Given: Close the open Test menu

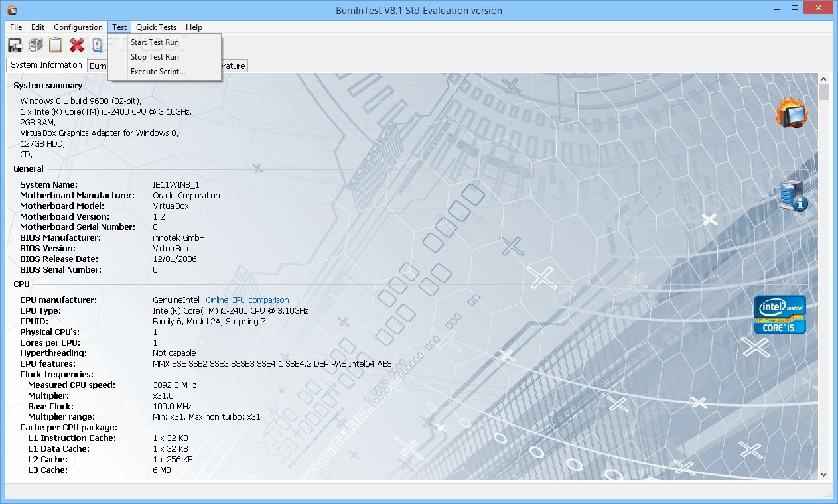Looking at the screenshot, I should click(119, 27).
